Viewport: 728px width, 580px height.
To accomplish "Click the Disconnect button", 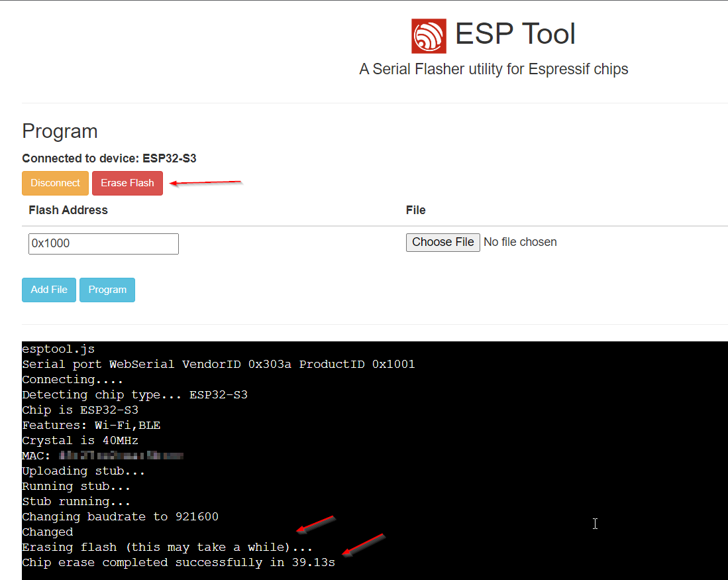I will (x=55, y=183).
